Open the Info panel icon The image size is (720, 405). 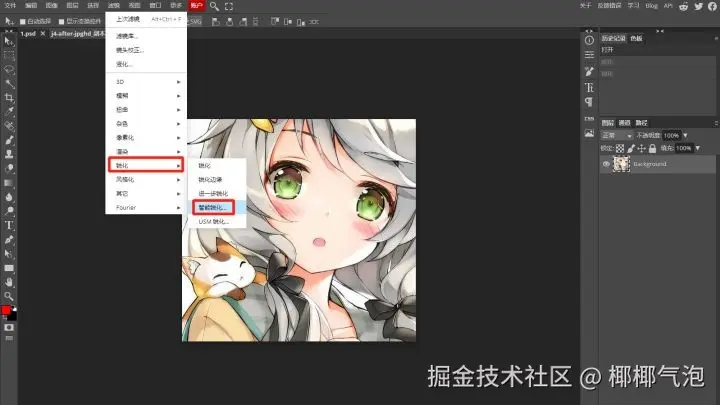click(x=589, y=40)
